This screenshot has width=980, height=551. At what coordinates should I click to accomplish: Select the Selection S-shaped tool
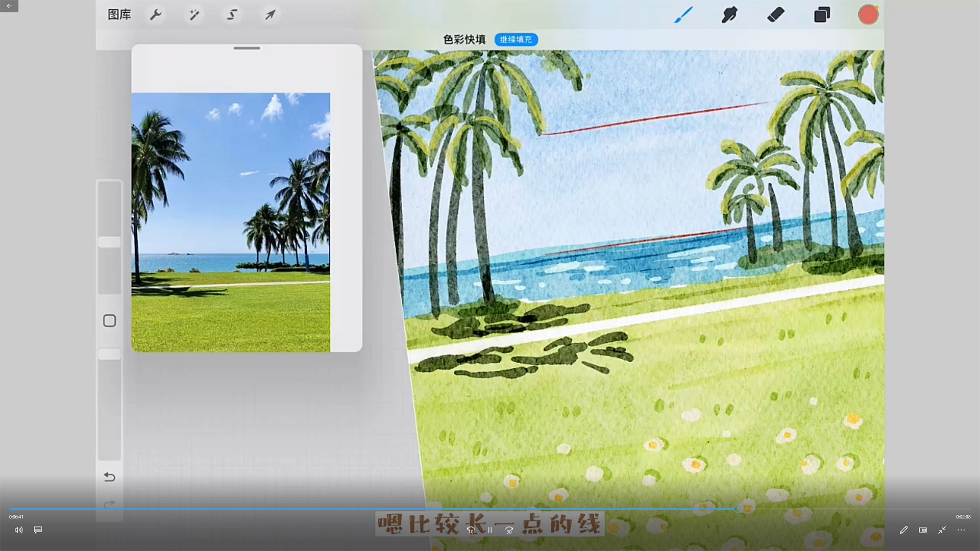tap(232, 14)
